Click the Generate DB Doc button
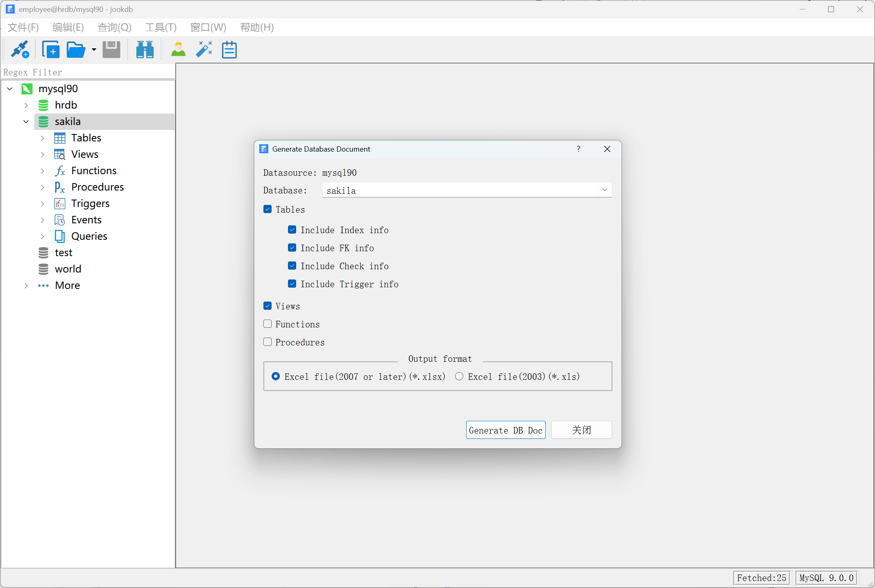The image size is (875, 588). click(x=506, y=430)
